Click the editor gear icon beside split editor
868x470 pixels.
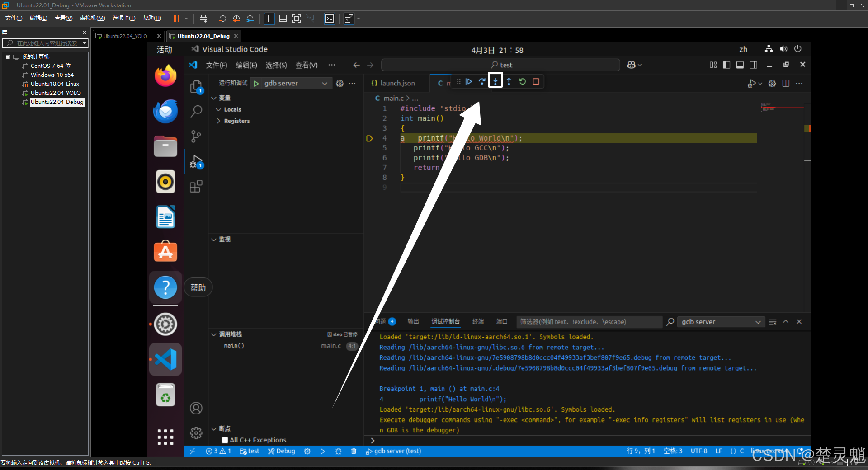tap(772, 84)
